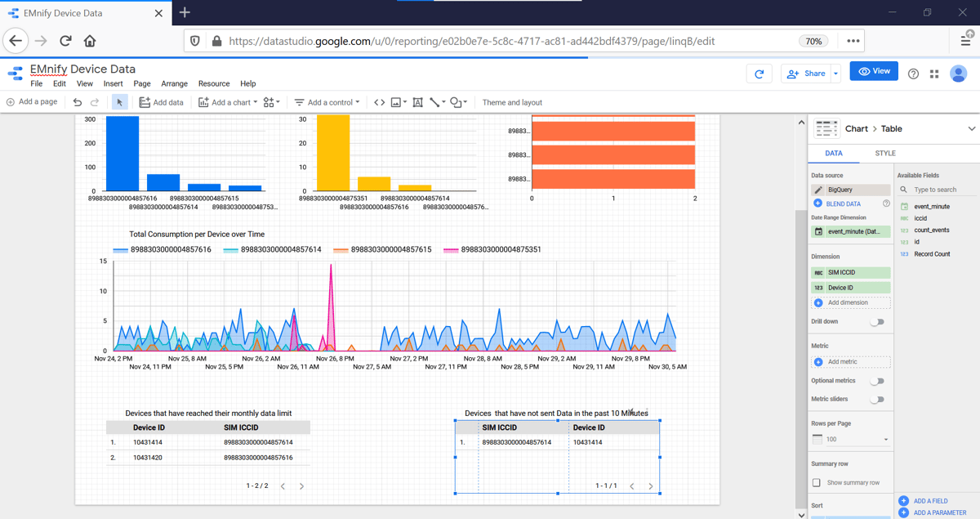The image size is (980, 519).
Task: Add a text box to the report
Action: coord(417,102)
